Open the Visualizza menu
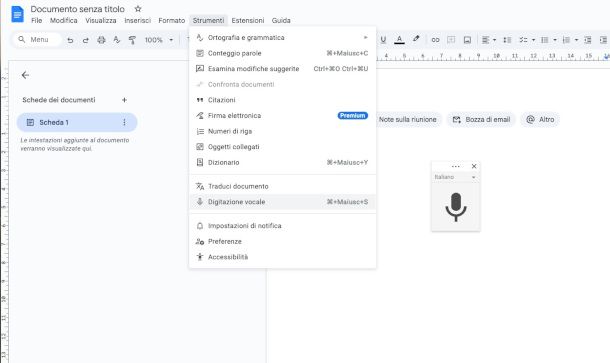 coord(101,20)
